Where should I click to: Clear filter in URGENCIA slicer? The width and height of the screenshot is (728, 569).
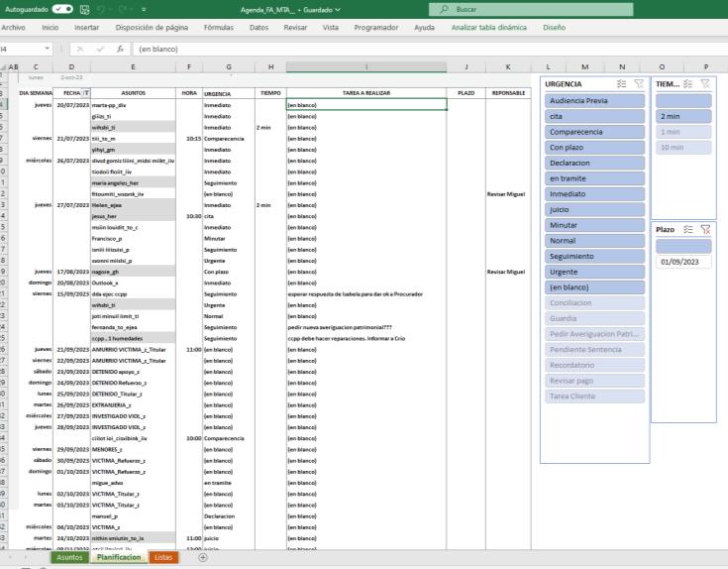(x=639, y=83)
